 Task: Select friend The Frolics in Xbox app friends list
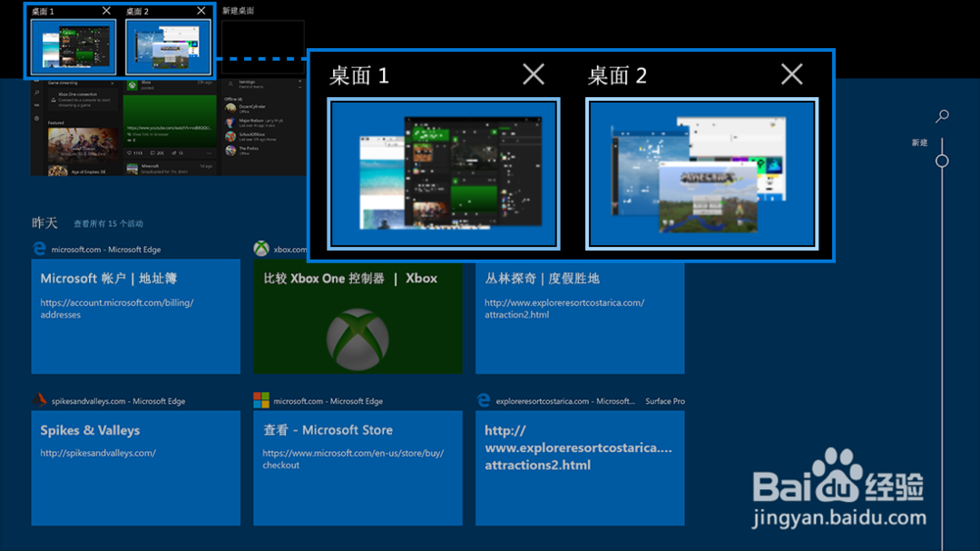pyautogui.click(x=244, y=150)
